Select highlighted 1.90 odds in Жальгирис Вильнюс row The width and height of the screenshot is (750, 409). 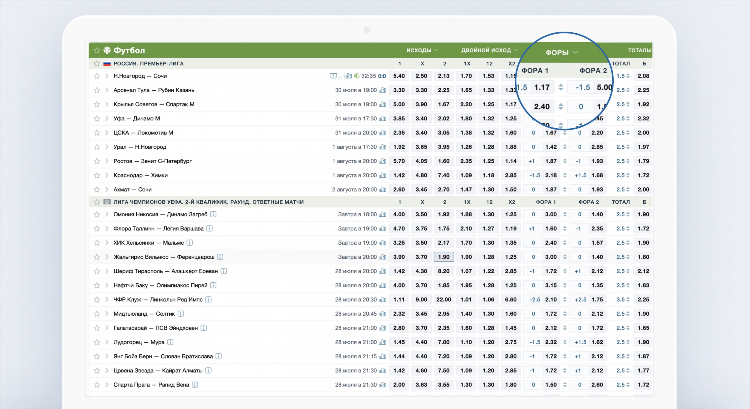click(444, 257)
